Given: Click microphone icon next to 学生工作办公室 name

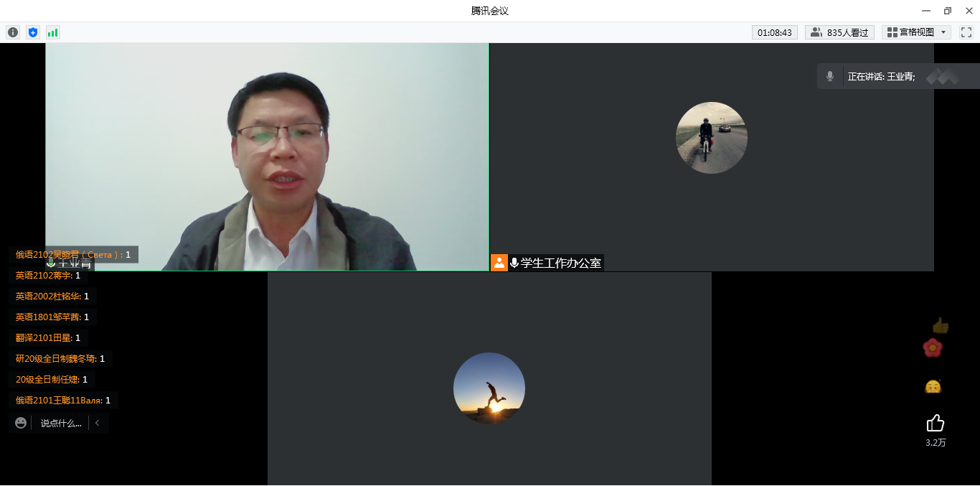Looking at the screenshot, I should click(514, 263).
